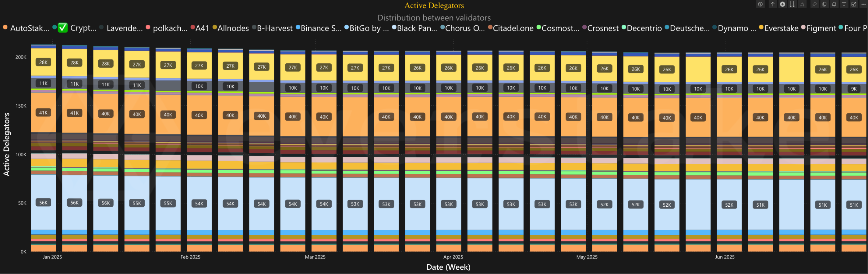The height and width of the screenshot is (274, 868).
Task: Drill up with the single up-arrow icon
Action: [x=772, y=4]
